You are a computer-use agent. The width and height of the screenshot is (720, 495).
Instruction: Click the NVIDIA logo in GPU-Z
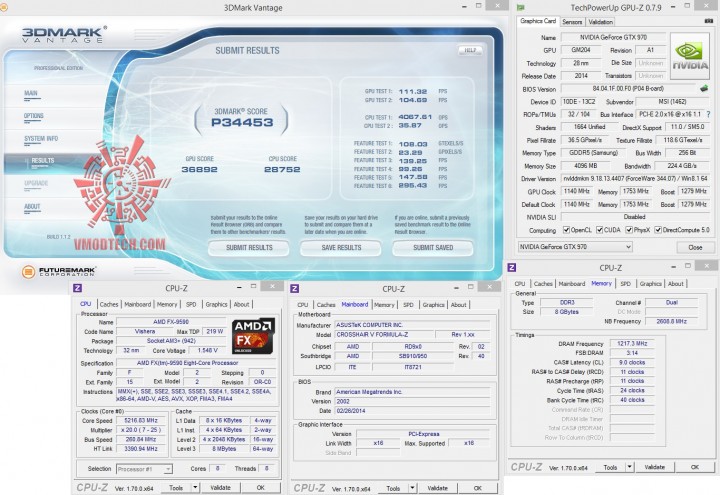pyautogui.click(x=690, y=56)
